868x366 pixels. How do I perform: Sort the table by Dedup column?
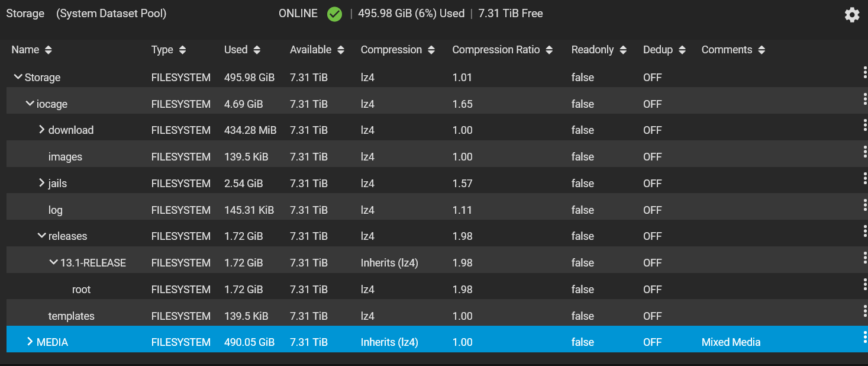pos(682,50)
